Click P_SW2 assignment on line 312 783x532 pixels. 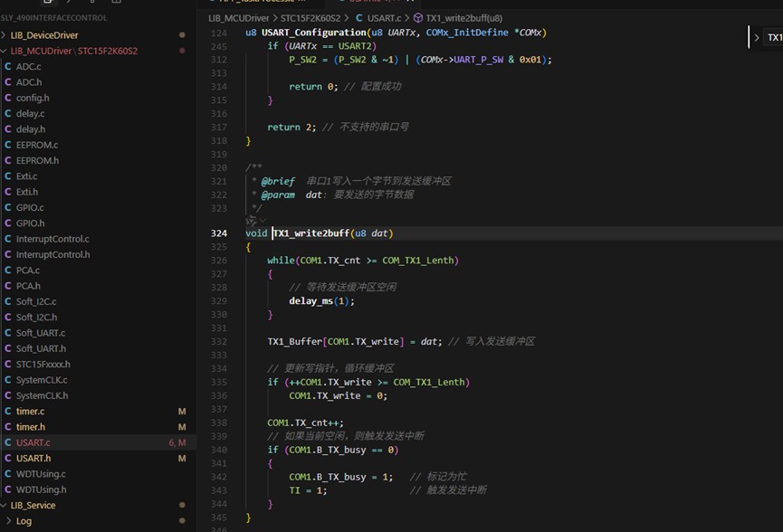(420, 60)
